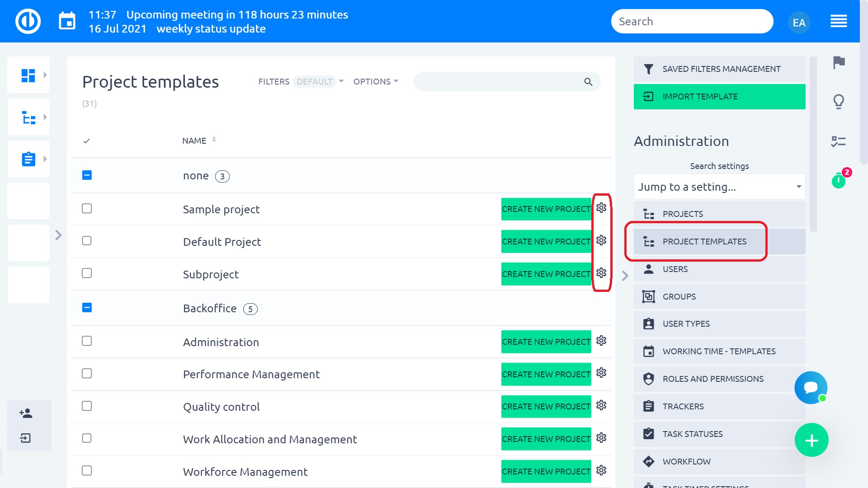Sort by NAME column arrows
The image size is (868, 488).
click(x=214, y=140)
